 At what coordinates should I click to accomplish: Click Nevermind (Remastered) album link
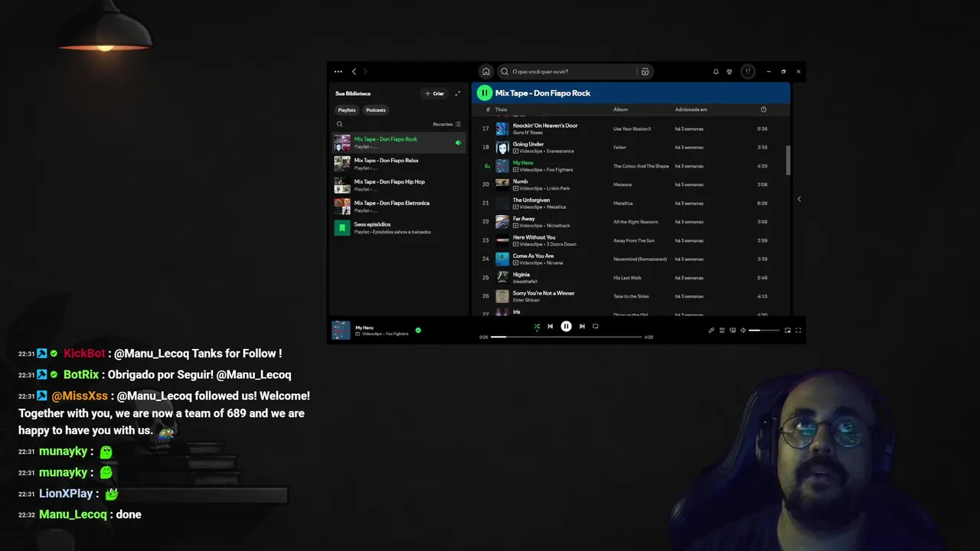pyautogui.click(x=640, y=259)
